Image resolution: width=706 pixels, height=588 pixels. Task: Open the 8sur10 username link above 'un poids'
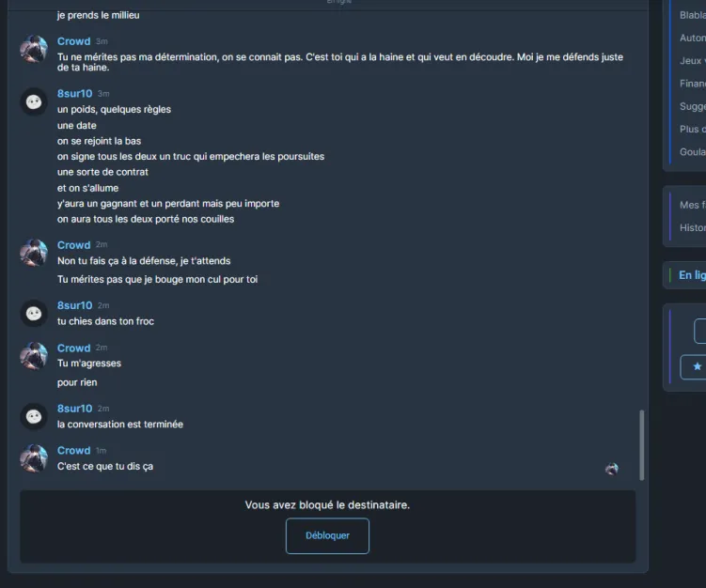(75, 94)
